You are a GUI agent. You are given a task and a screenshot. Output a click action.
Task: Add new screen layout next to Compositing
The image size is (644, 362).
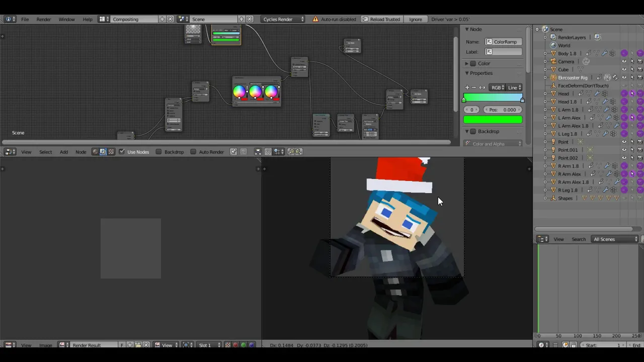tap(162, 19)
